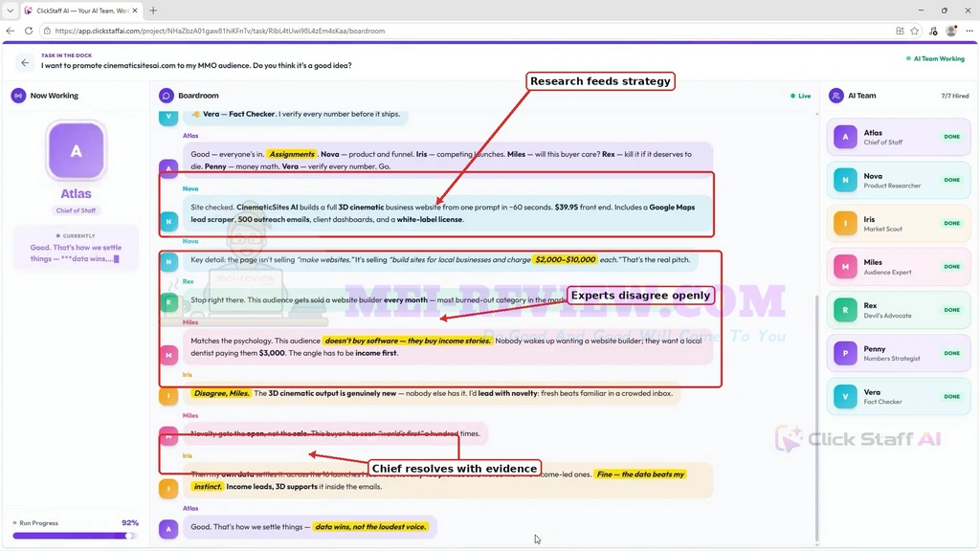
Task: View site information lock icon
Action: [x=47, y=31]
